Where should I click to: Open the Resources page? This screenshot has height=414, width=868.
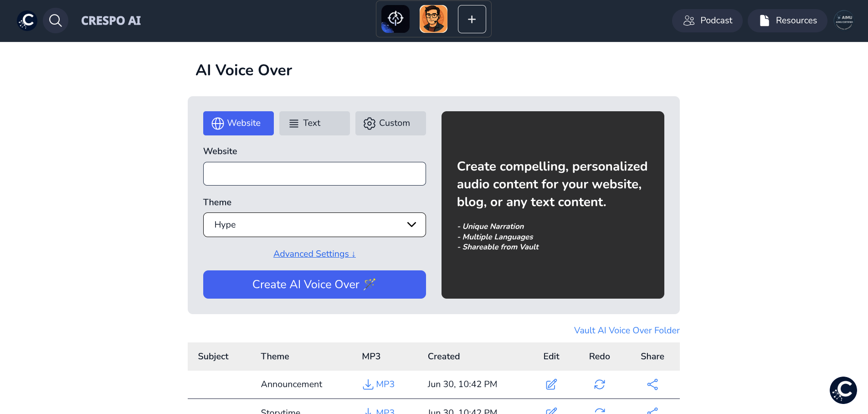point(787,21)
